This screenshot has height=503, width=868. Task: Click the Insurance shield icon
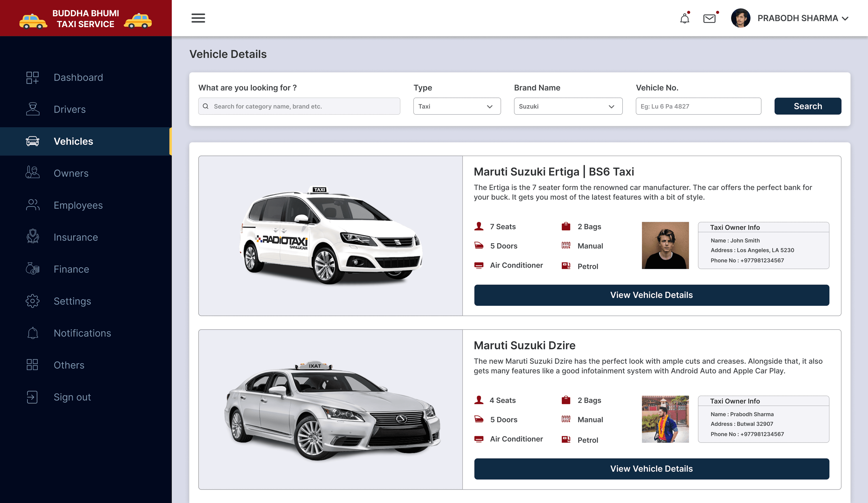tap(33, 237)
